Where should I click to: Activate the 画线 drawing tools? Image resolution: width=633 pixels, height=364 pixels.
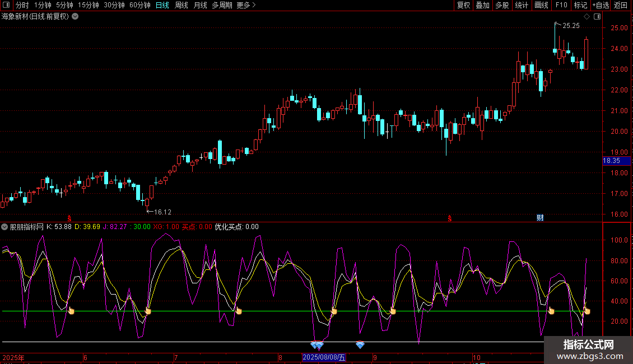click(x=541, y=5)
